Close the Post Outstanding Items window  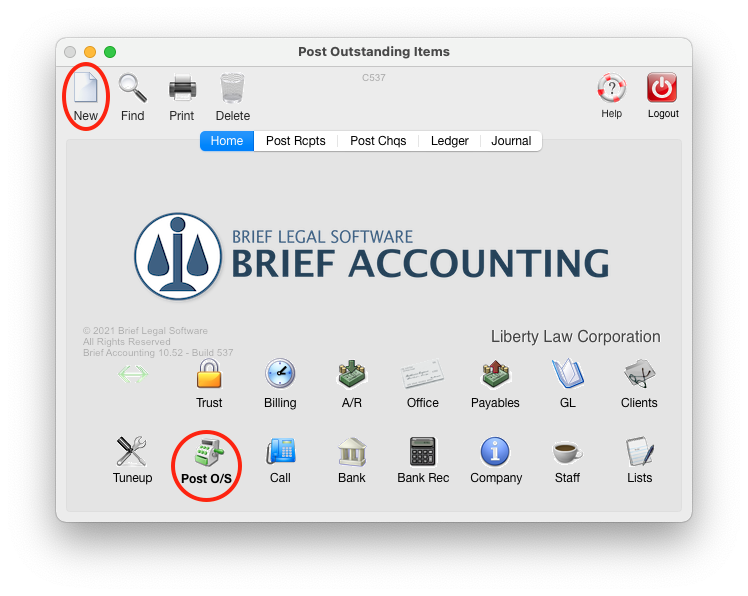pos(70,52)
